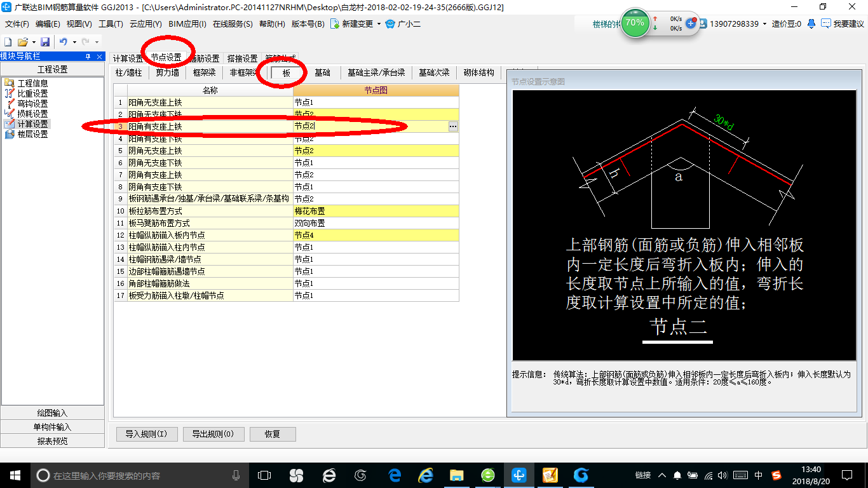Pin the 模块导航栏 panel
This screenshot has width=868, height=488.
tap(88, 57)
